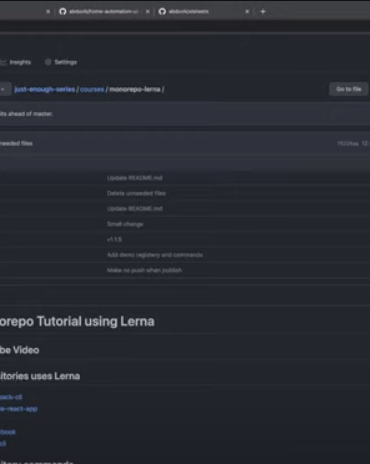Open the 'pack-cli' repository link
Viewport: 370px width, 464px height.
point(11,397)
